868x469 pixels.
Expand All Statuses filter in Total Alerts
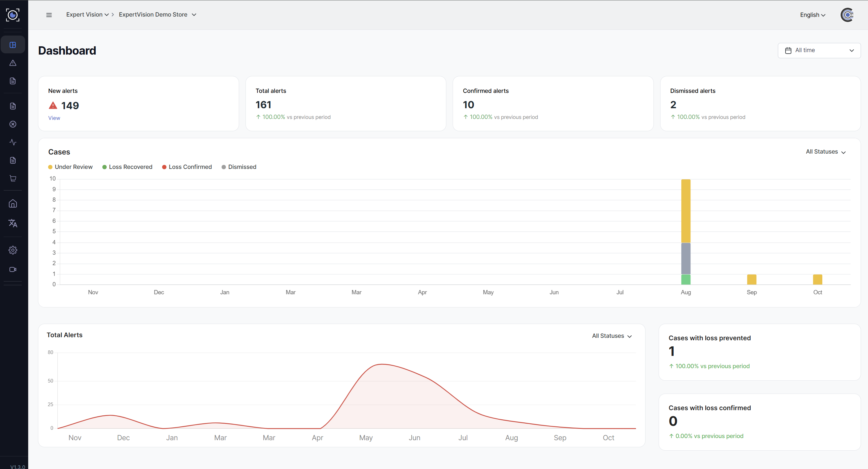pyautogui.click(x=611, y=336)
